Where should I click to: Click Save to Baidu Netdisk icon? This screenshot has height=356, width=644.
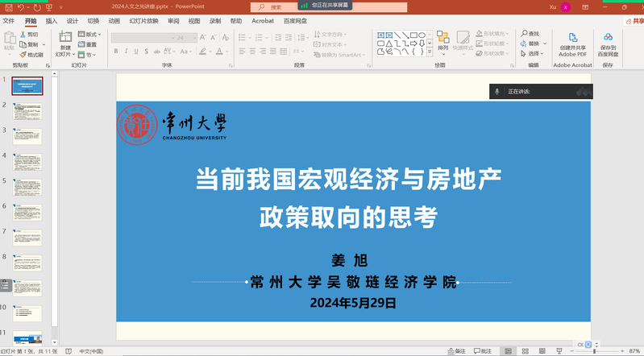click(608, 43)
